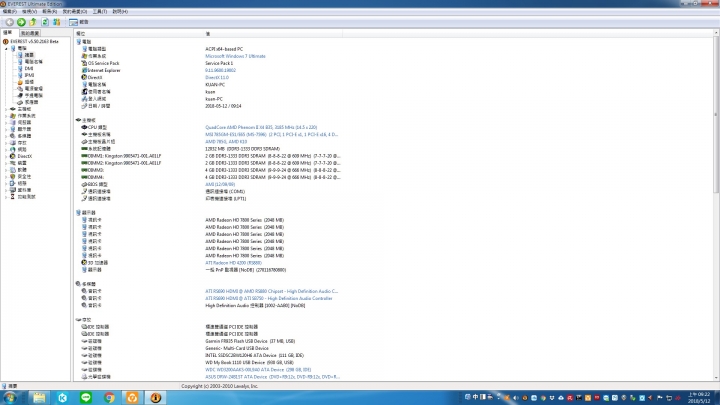The width and height of the screenshot is (720, 405).
Task: Open Google Chrome from the taskbar
Action: click(x=109, y=398)
